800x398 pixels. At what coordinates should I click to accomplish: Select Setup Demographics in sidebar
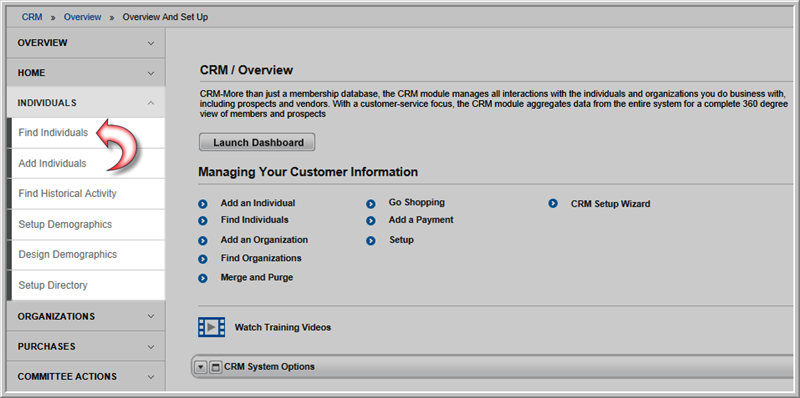(x=86, y=225)
